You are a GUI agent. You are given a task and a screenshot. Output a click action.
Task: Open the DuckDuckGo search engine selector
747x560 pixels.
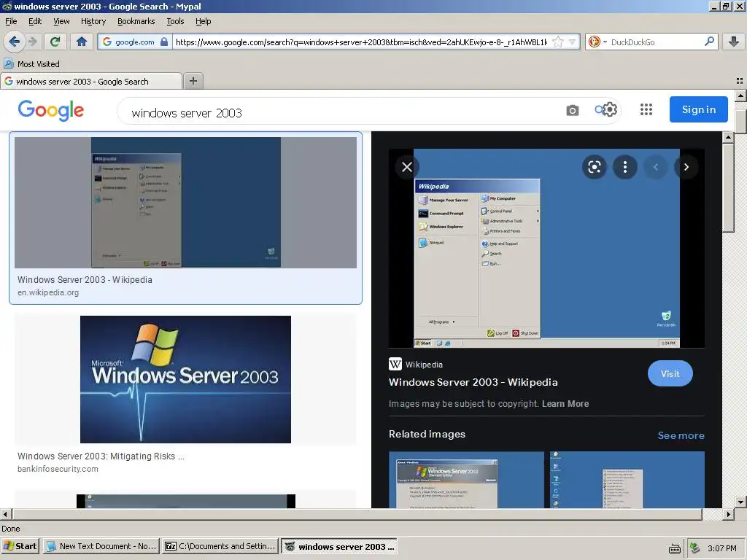597,42
